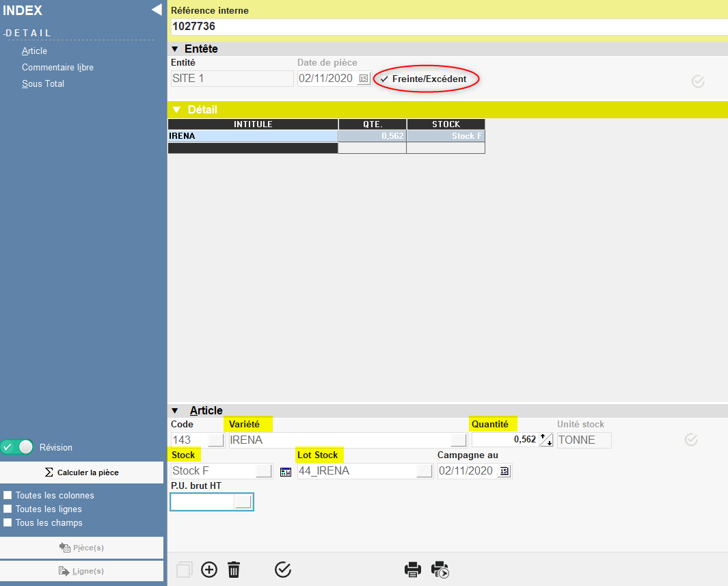Collapse the Détail section

pyautogui.click(x=176, y=109)
